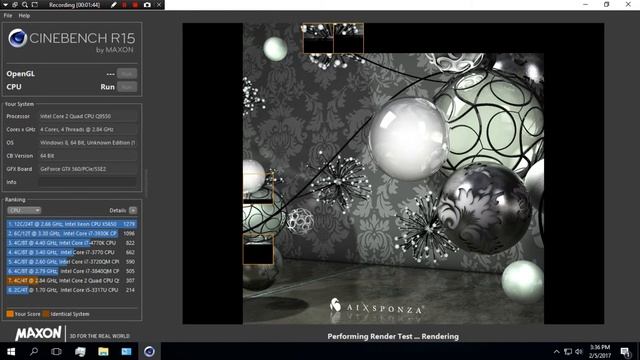Click the Cinebench R15 logo icon

click(18, 38)
